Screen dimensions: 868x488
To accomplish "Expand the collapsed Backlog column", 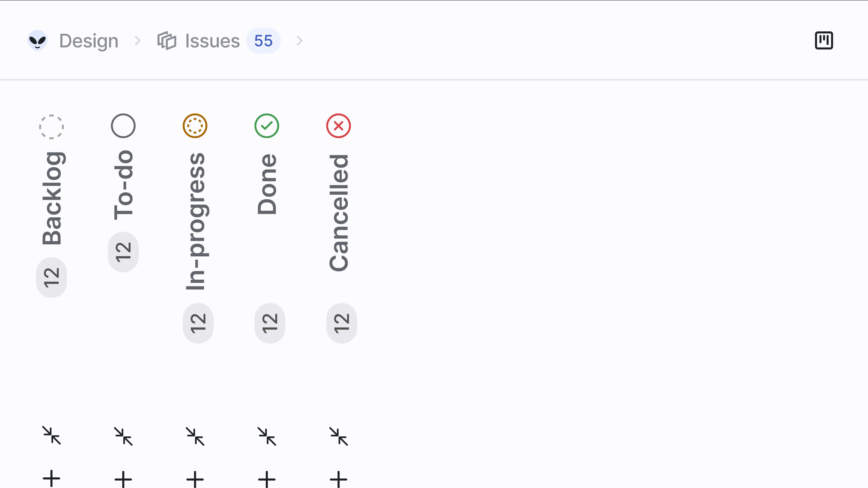I will tap(52, 436).
